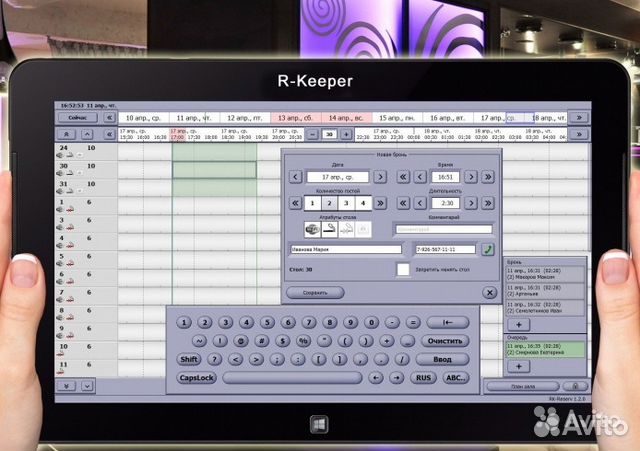Toggle CapsLock on the virtual keyboard
The image size is (640, 451).
click(x=196, y=378)
